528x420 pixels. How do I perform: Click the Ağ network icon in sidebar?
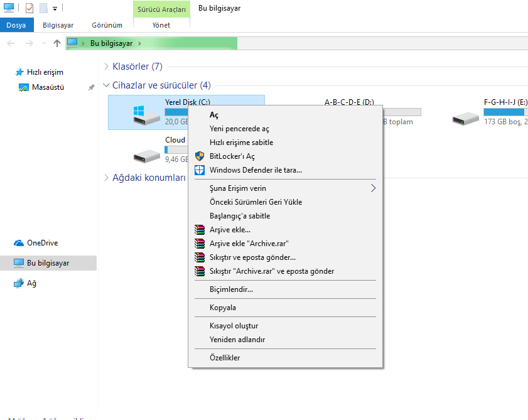tap(19, 283)
